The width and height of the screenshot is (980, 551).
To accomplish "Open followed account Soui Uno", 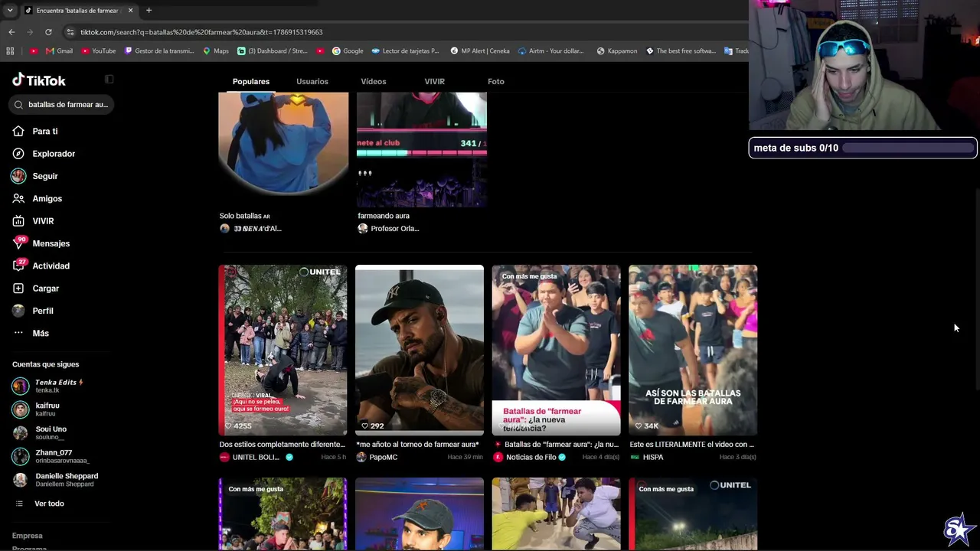I will point(40,433).
